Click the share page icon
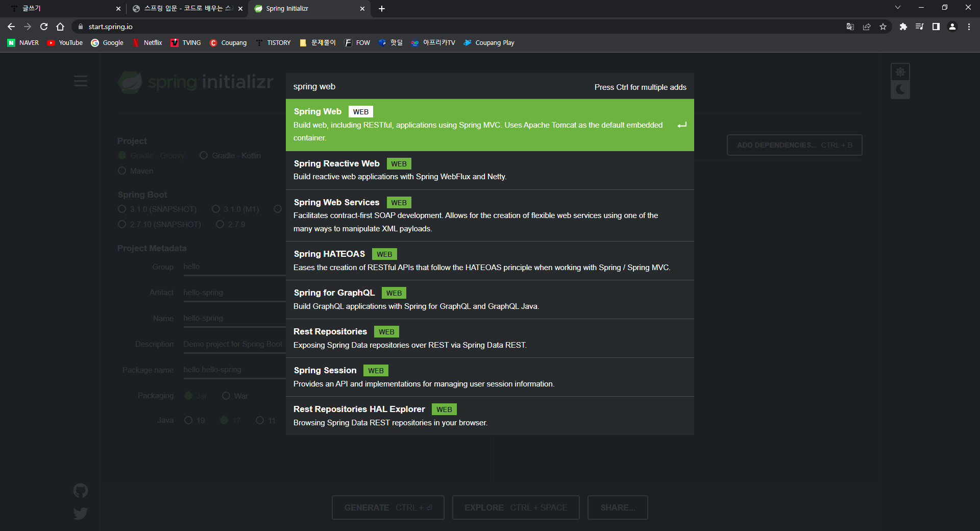Viewport: 980px width, 531px height. (x=867, y=27)
